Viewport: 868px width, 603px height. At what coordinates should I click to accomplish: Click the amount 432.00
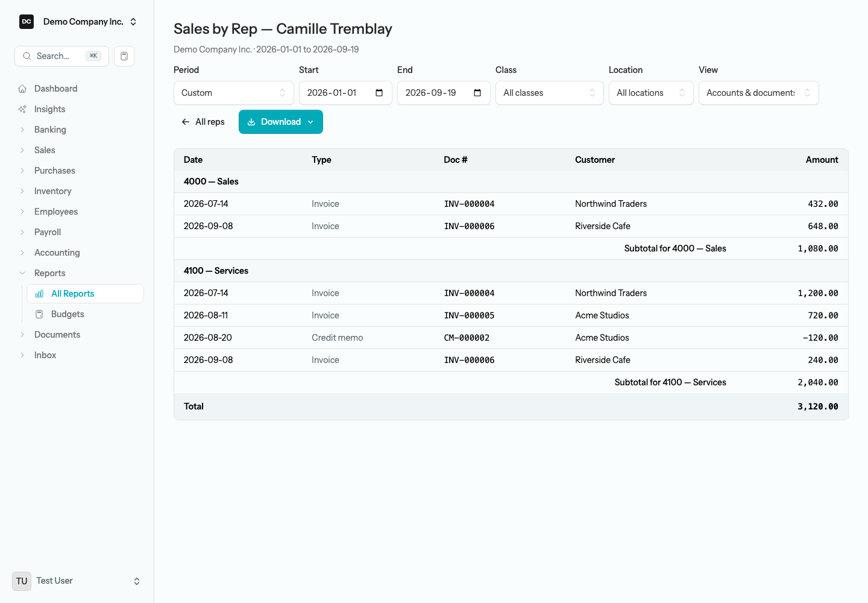coord(823,204)
